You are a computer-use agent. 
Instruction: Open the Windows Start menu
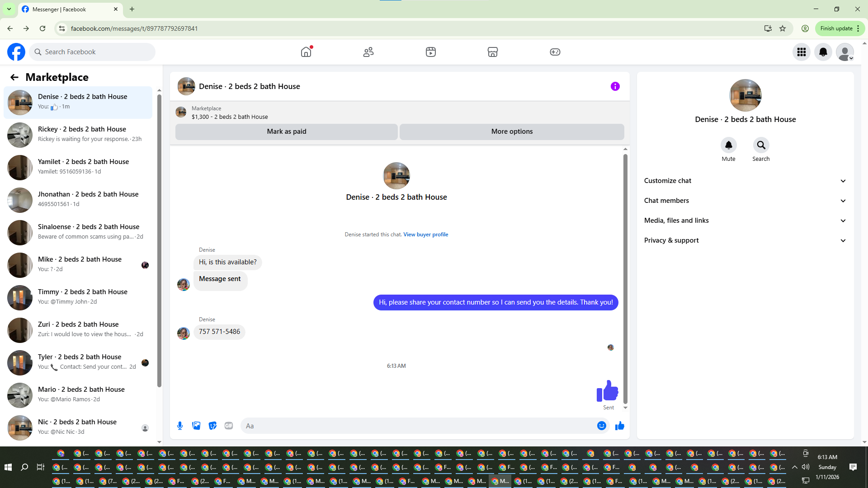(8, 467)
